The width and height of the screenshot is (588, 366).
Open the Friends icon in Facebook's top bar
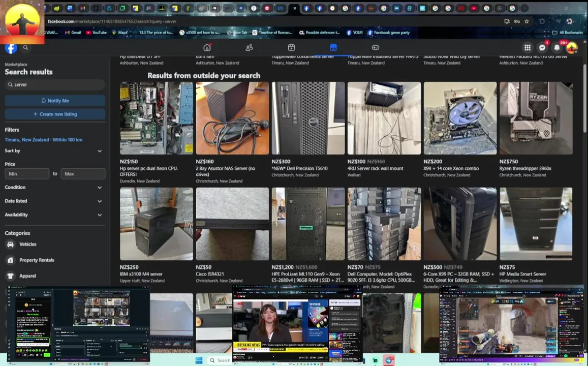click(249, 48)
